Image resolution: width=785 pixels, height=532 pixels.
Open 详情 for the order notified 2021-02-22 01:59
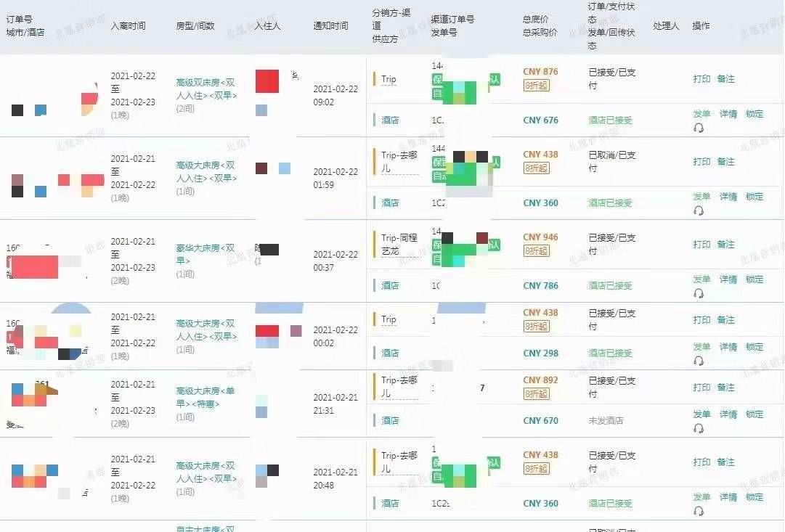coord(728,197)
